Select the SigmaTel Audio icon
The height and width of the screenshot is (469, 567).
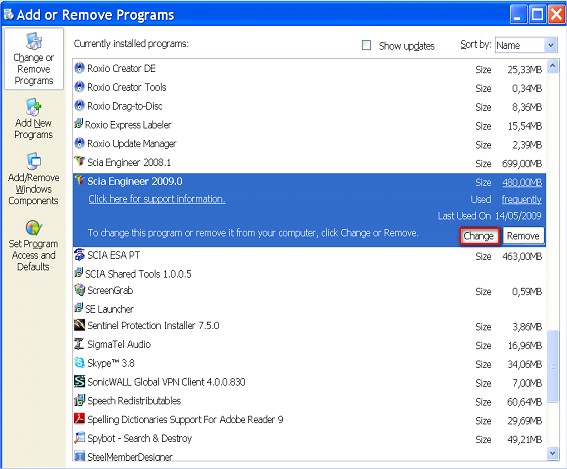[79, 344]
